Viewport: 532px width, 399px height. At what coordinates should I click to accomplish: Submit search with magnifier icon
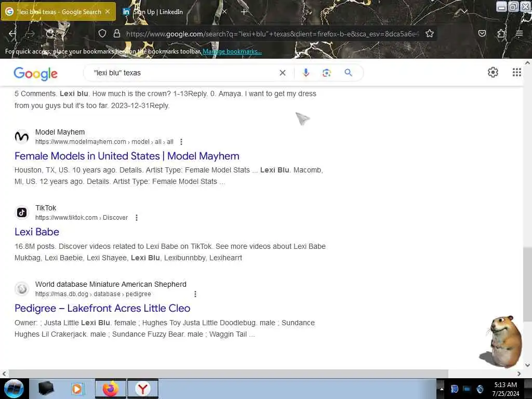coord(348,73)
